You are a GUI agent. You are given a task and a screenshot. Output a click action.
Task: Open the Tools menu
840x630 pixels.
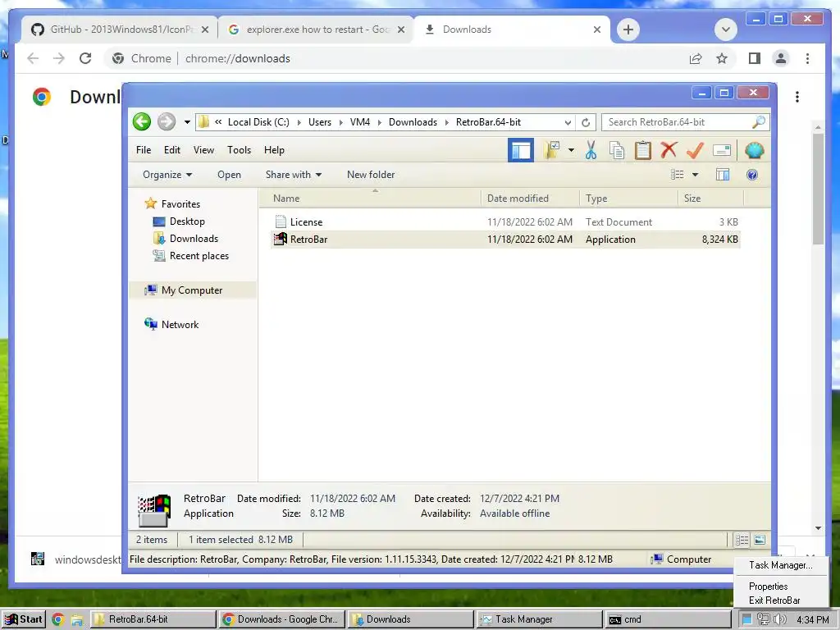[x=239, y=150]
